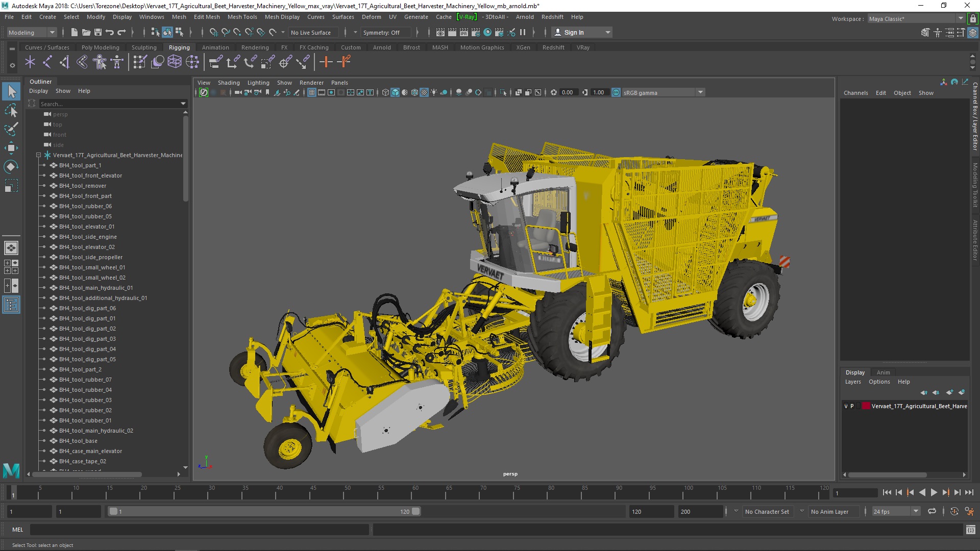Open the Redshift menu in menu bar
The image size is (980, 551).
(x=552, y=17)
